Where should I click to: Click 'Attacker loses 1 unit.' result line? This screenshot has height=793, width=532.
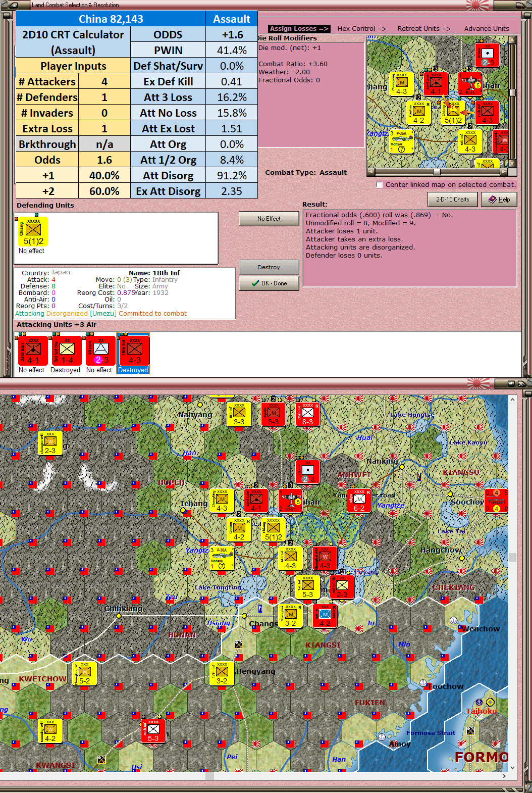342,231
